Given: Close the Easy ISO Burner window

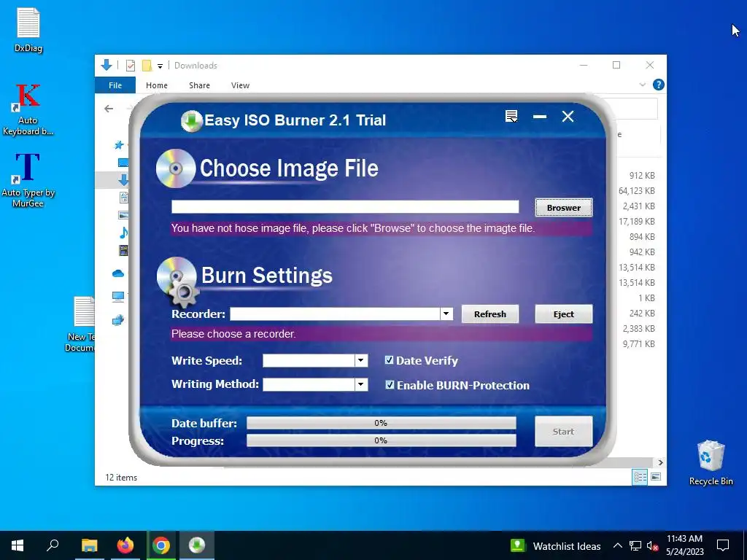Looking at the screenshot, I should (x=568, y=116).
